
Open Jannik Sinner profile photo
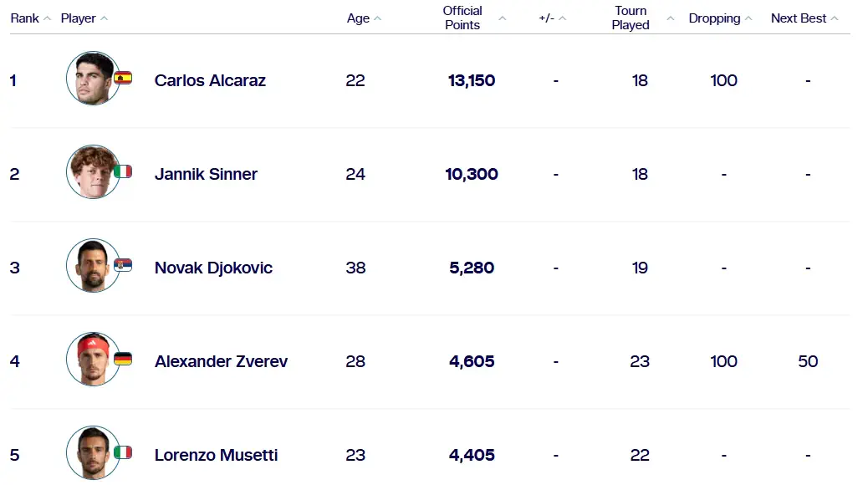[93, 171]
